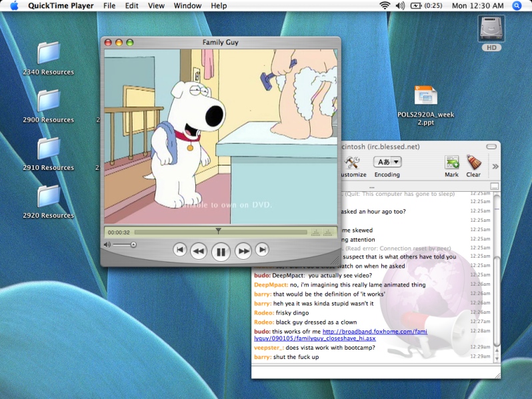
Task: Click the scroll up arrow in IRC chat
Action: [497, 351]
